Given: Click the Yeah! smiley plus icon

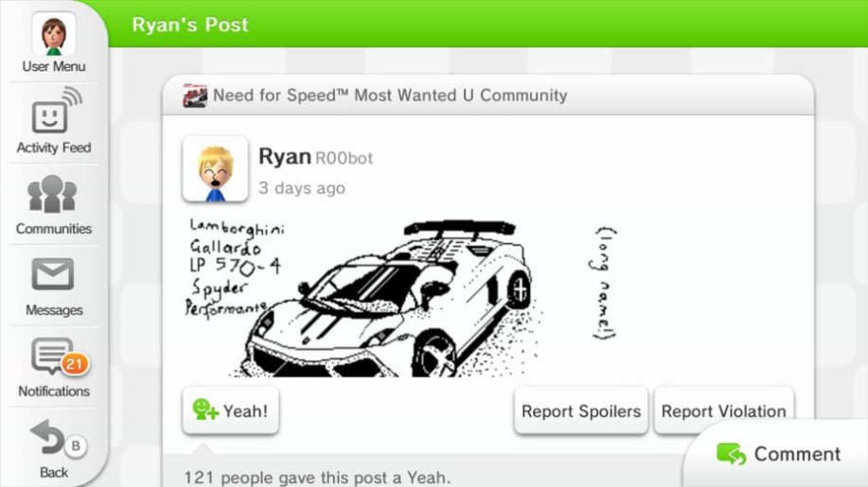Looking at the screenshot, I should click(x=205, y=410).
